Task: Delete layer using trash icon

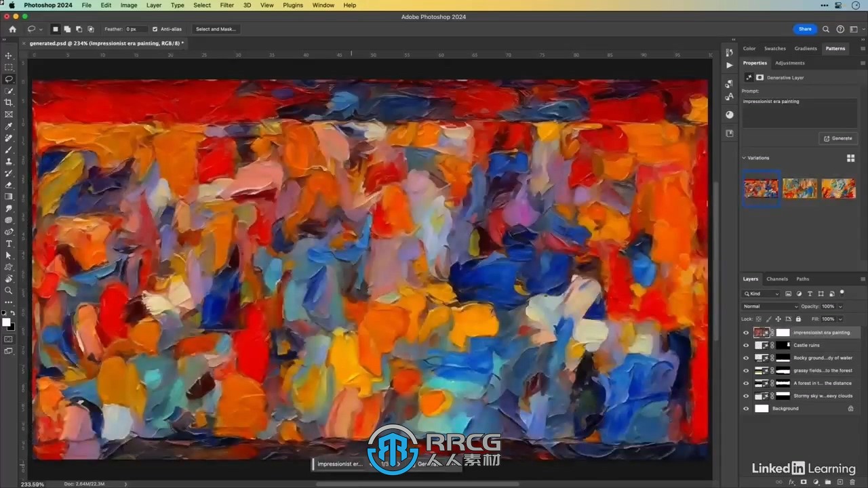Action: [x=852, y=482]
